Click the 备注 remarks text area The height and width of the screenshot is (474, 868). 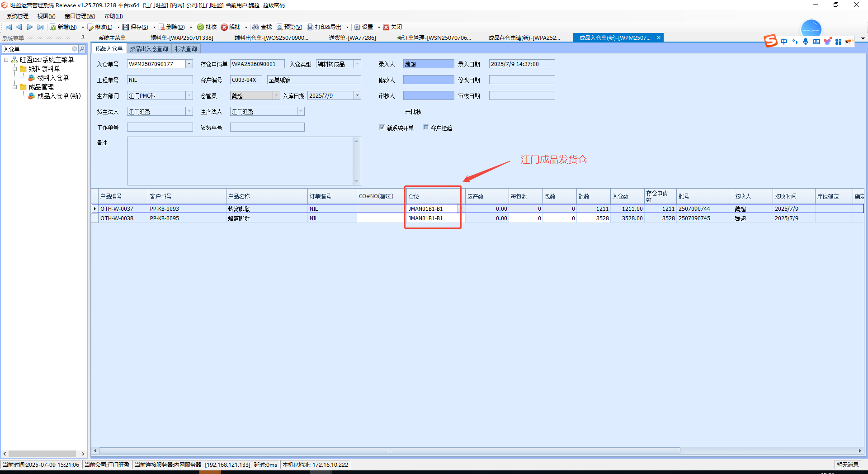tap(240, 161)
